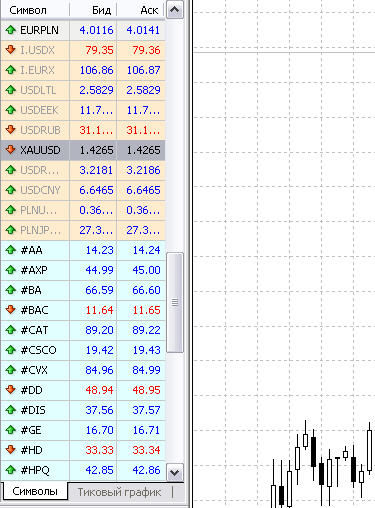Viewport: 375px width, 508px height.
Task: Click I.EURX ask value 106.87
Action: click(x=143, y=70)
